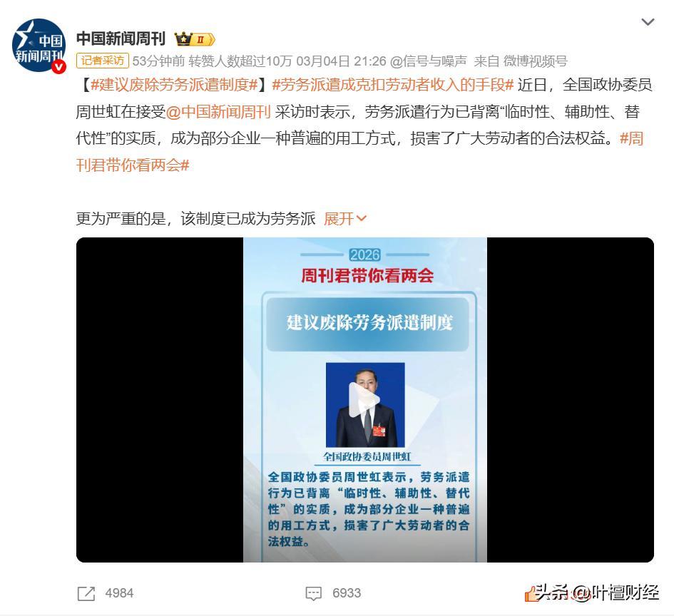Click the red verified V badge
The width and height of the screenshot is (674, 616).
click(x=59, y=66)
